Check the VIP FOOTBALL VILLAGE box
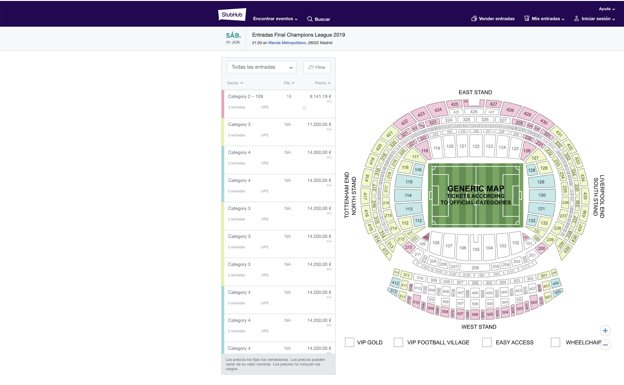 [x=398, y=342]
